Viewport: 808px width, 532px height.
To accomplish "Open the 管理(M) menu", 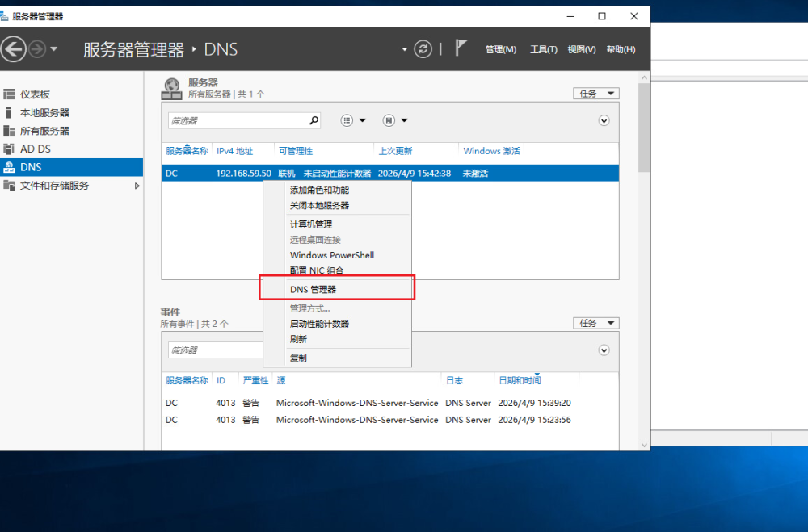I will [500, 49].
